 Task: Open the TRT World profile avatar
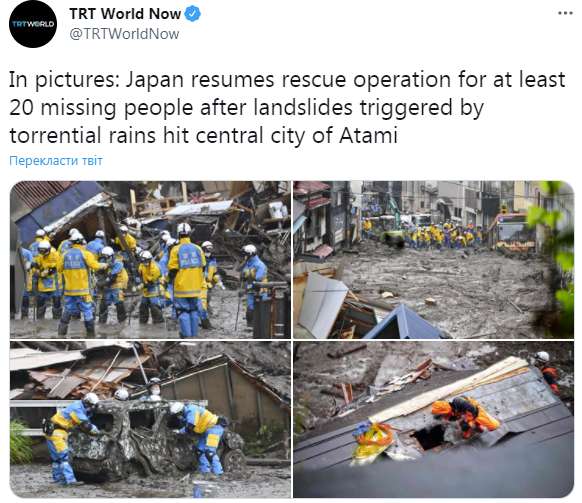point(33,24)
